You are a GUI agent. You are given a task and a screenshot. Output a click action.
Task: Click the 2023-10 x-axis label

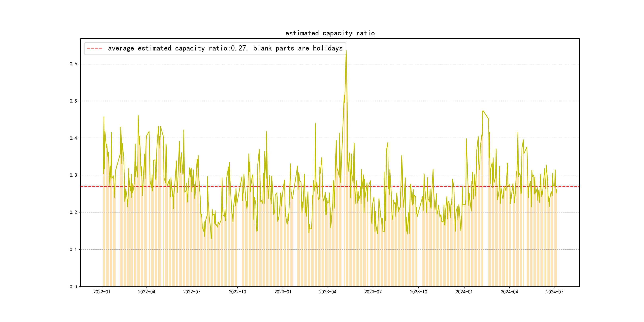coord(418,292)
